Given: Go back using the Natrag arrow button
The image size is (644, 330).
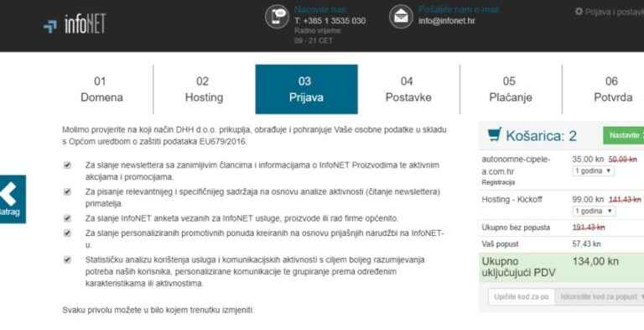Looking at the screenshot, I should (13, 199).
